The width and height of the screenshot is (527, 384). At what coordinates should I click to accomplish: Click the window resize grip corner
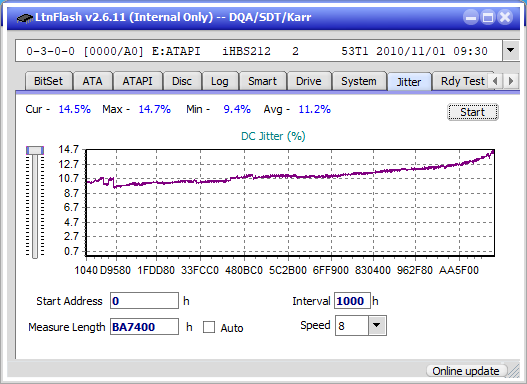tap(514, 371)
